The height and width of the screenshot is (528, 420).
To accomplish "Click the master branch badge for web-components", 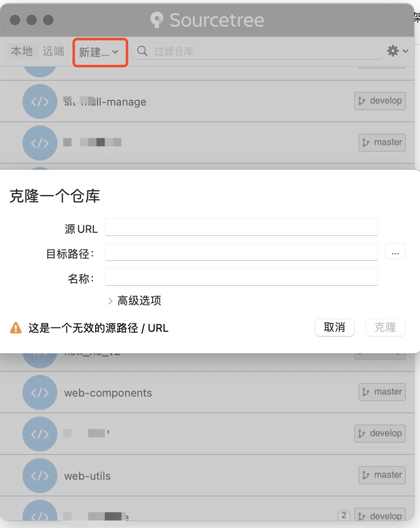I will click(x=382, y=392).
